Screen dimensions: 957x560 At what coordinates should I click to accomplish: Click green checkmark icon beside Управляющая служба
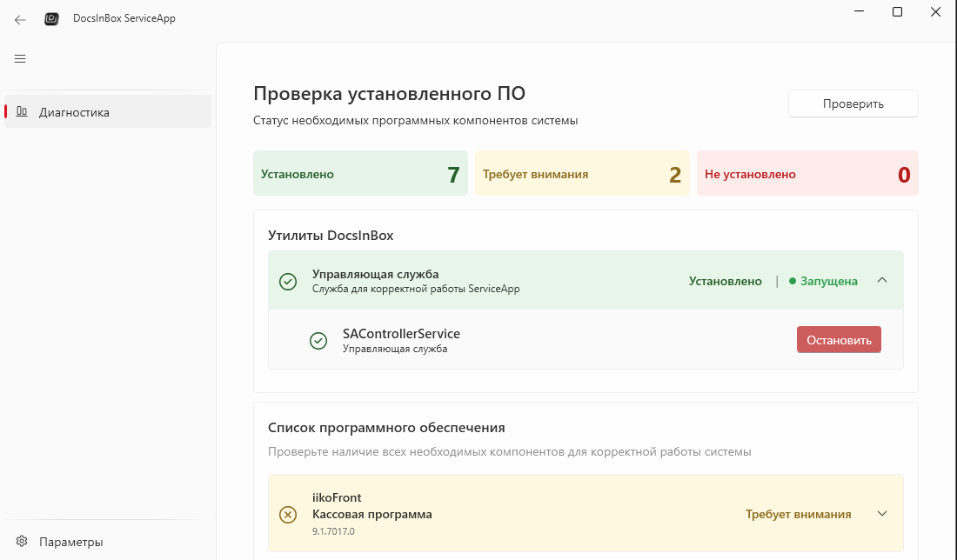(288, 281)
